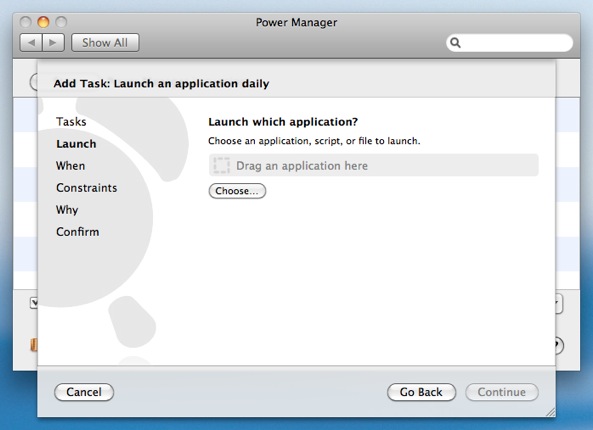Select the When step in sidebar
593x430 pixels.
coord(70,166)
